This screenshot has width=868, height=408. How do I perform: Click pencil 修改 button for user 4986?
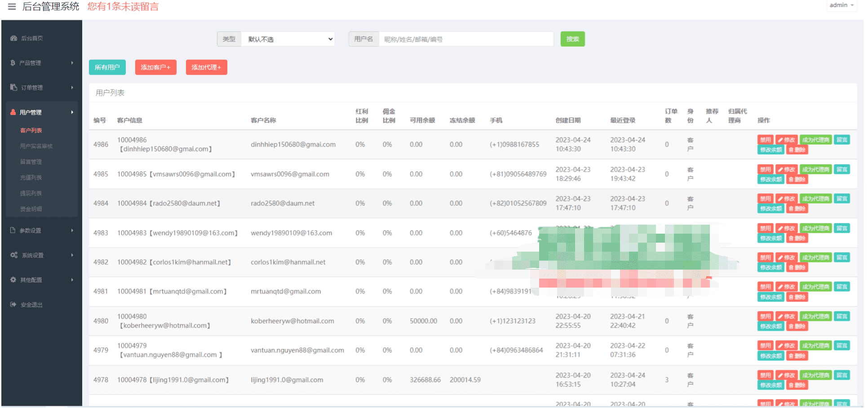coord(787,140)
